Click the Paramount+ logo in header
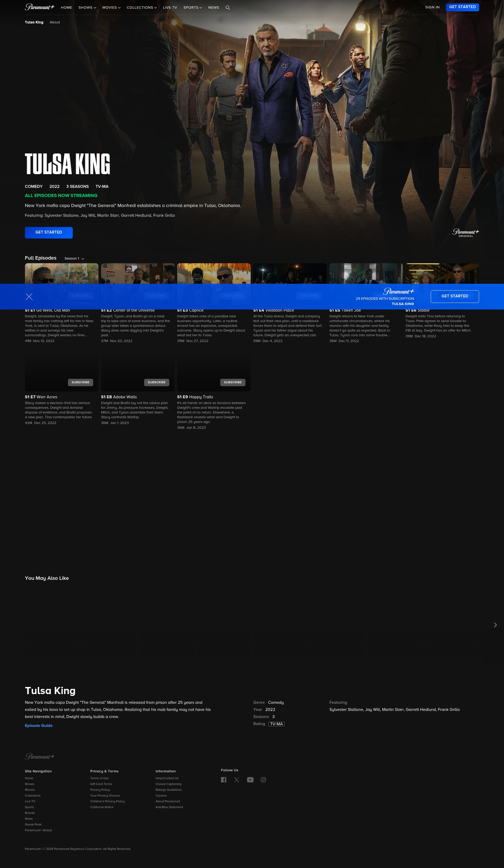This screenshot has width=504, height=868. 40,7
